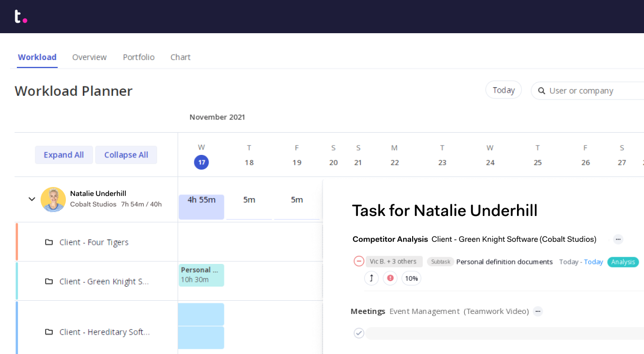Click the 10% progress indicator
Image resolution: width=644 pixels, height=354 pixels.
(411, 278)
